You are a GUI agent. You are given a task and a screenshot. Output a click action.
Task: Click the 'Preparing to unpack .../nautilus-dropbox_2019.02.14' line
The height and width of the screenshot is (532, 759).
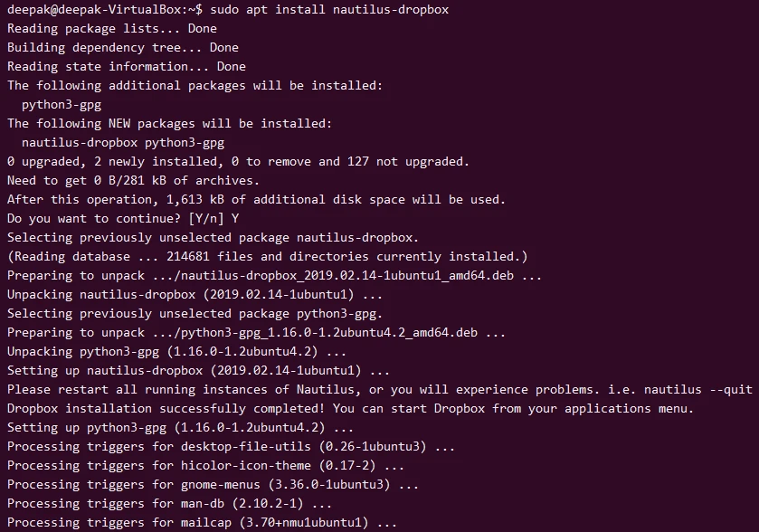pos(274,275)
